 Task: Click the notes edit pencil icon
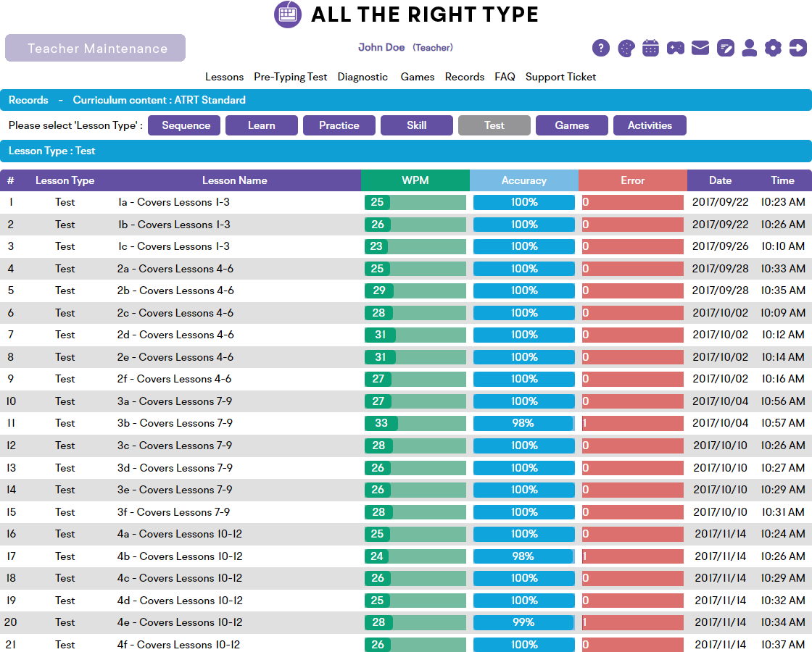[726, 48]
